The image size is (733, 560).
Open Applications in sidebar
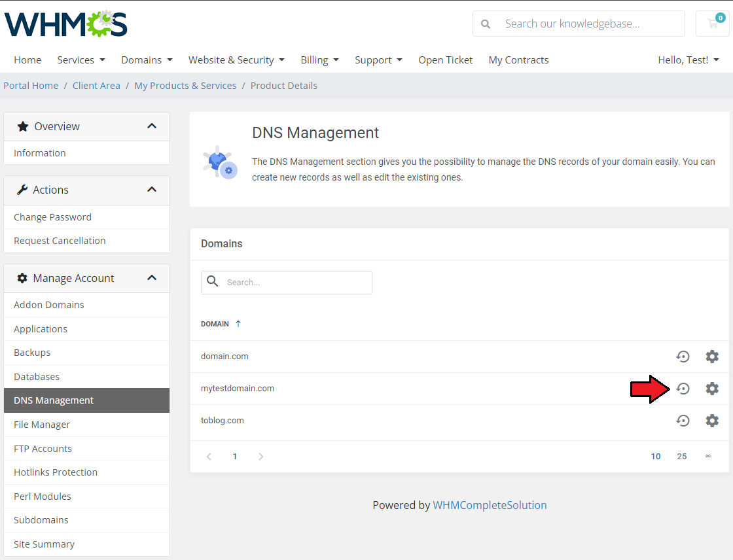tap(86, 329)
